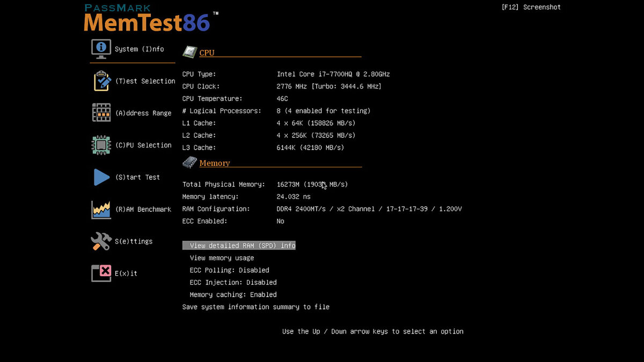Click the L3 Cache value 6144K
Viewport: 644px width, 362px height.
310,148
